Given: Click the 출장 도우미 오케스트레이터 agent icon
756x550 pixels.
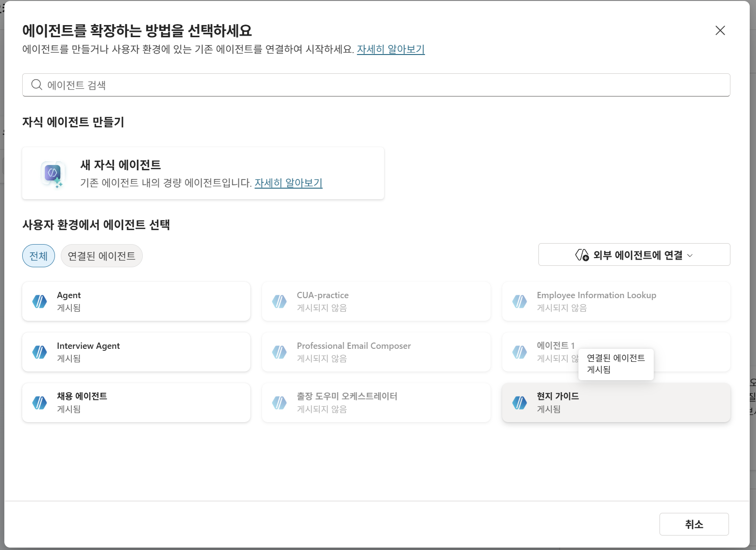Looking at the screenshot, I should (x=279, y=402).
